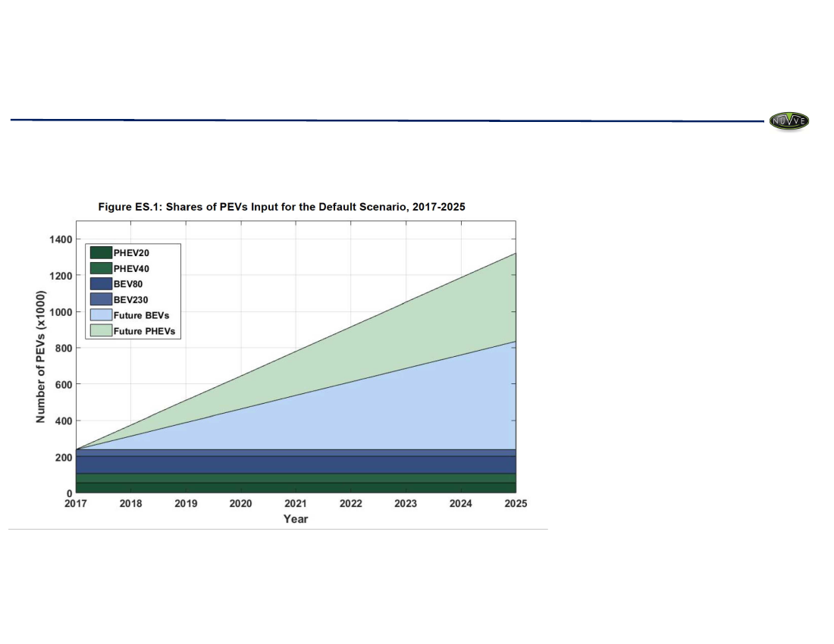Click the "BEV80" legend label

pos(128,284)
